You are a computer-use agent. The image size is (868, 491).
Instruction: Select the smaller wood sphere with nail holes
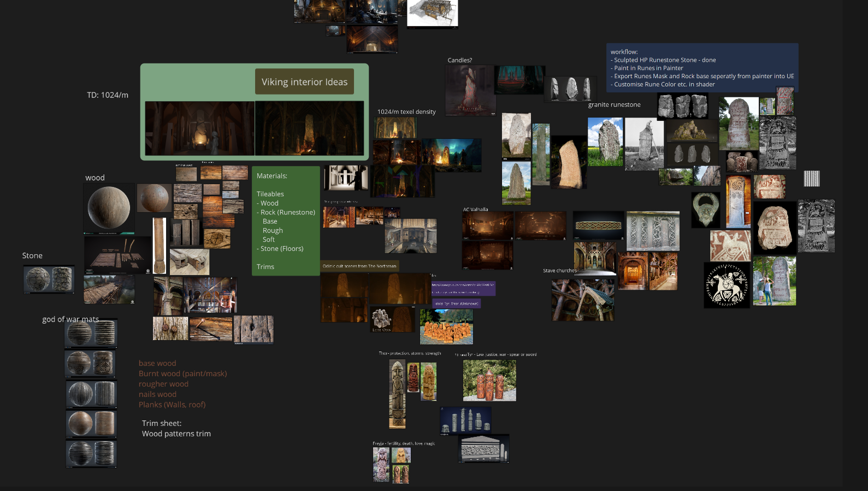tap(153, 198)
